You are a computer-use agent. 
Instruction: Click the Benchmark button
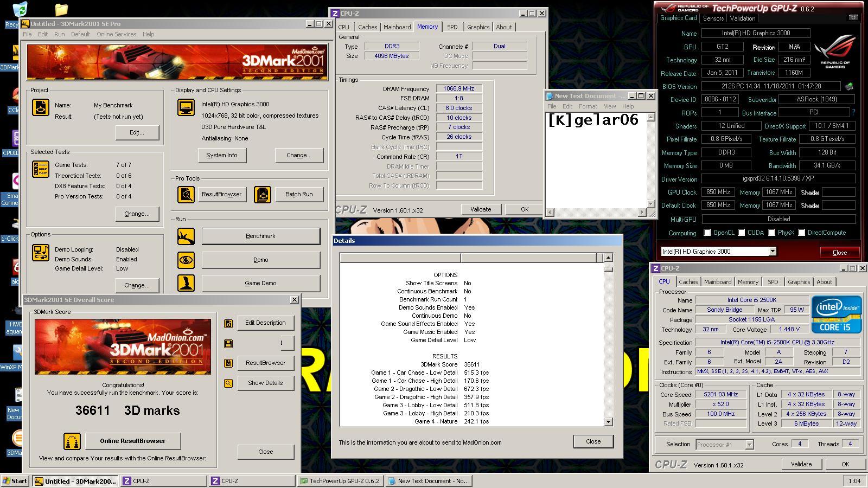tap(261, 236)
